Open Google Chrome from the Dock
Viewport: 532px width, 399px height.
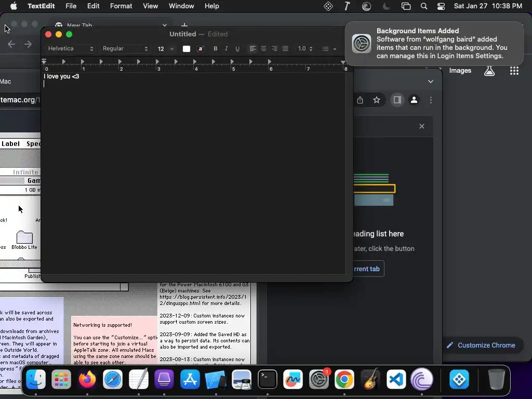point(344,379)
